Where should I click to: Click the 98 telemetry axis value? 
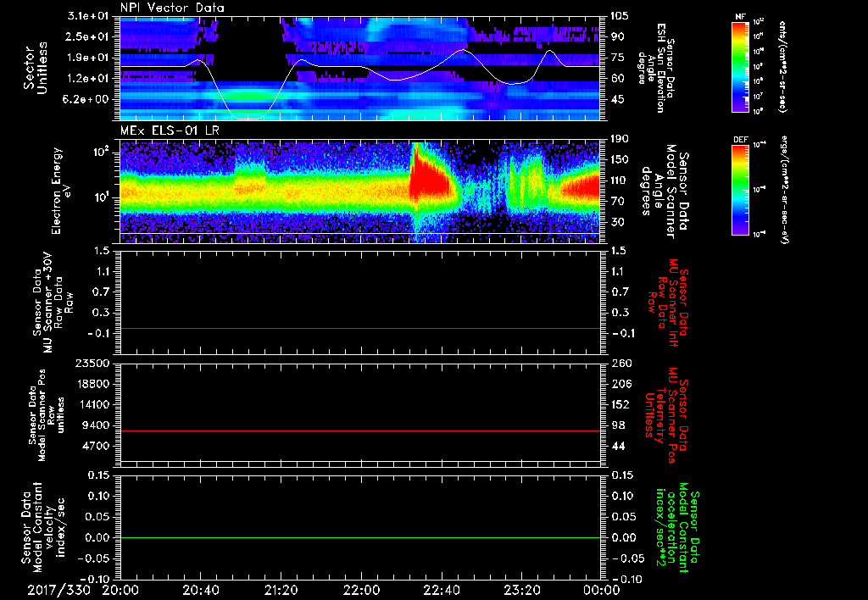(x=617, y=425)
